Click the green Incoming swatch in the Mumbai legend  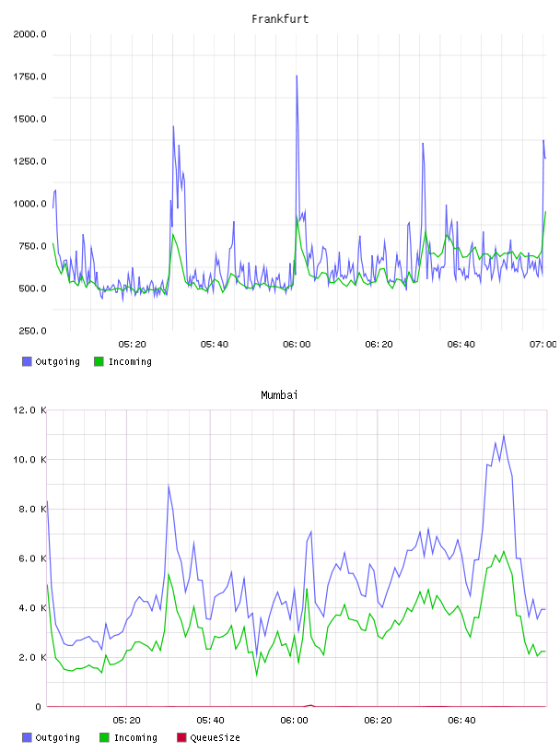point(104,737)
